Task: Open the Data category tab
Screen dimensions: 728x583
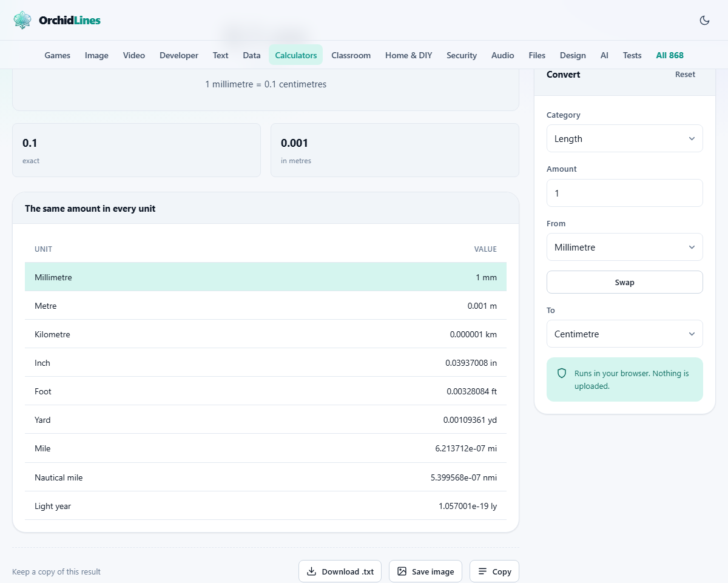Action: 252,55
